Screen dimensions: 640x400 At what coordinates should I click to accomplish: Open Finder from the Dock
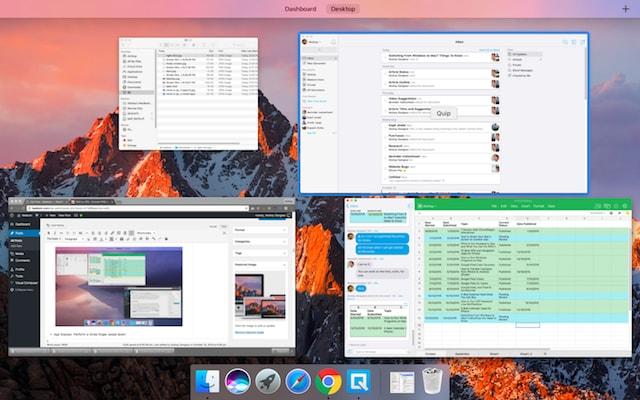pos(207,382)
